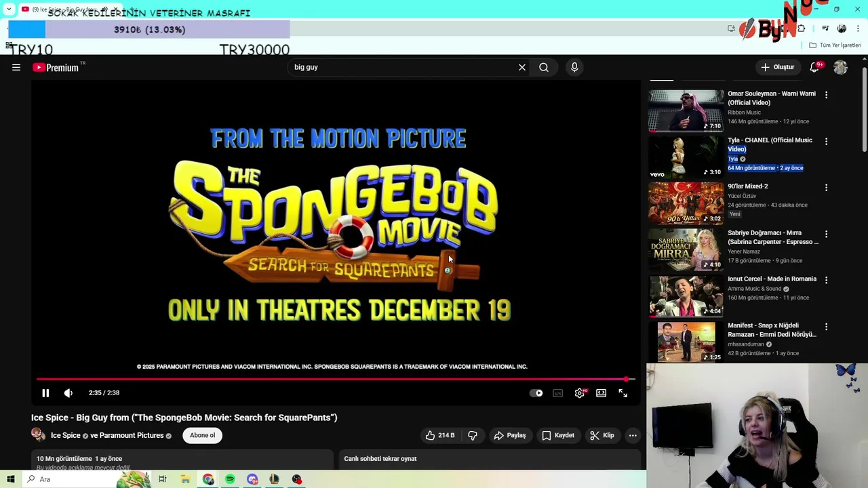
Task: Save video with Kaydet button
Action: click(558, 435)
